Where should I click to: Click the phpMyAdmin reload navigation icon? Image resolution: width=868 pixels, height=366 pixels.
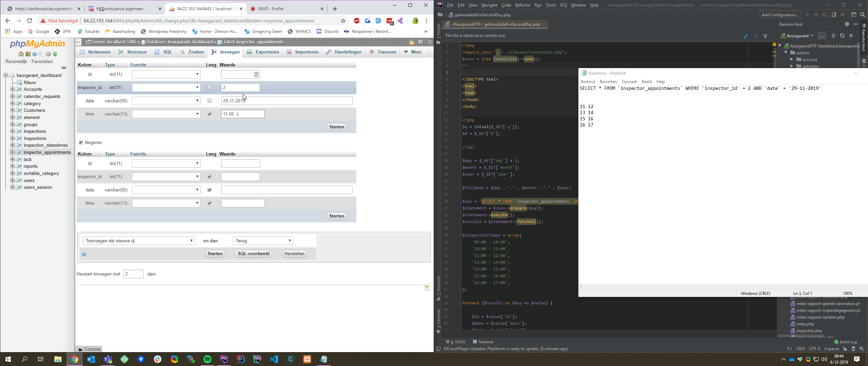coord(55,54)
